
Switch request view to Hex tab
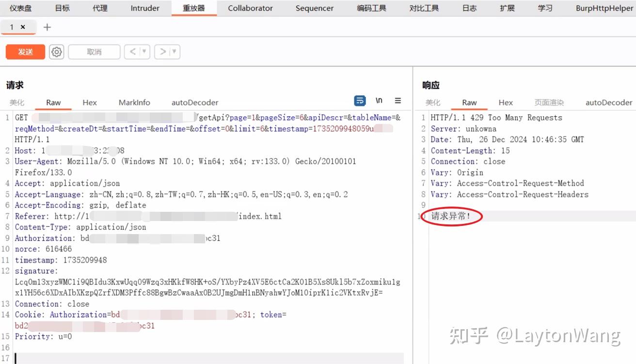[90, 103]
